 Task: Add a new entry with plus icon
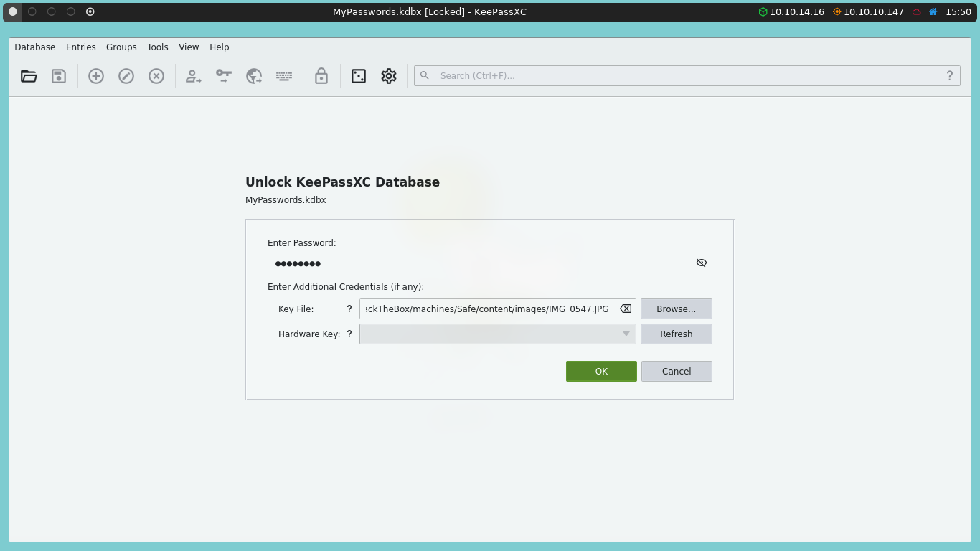click(96, 76)
